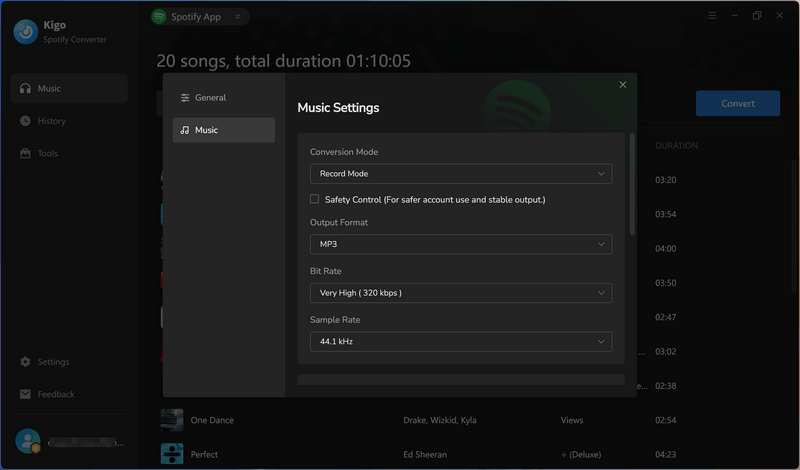Minimize the Kigo window
This screenshot has width=800, height=470.
tap(735, 16)
